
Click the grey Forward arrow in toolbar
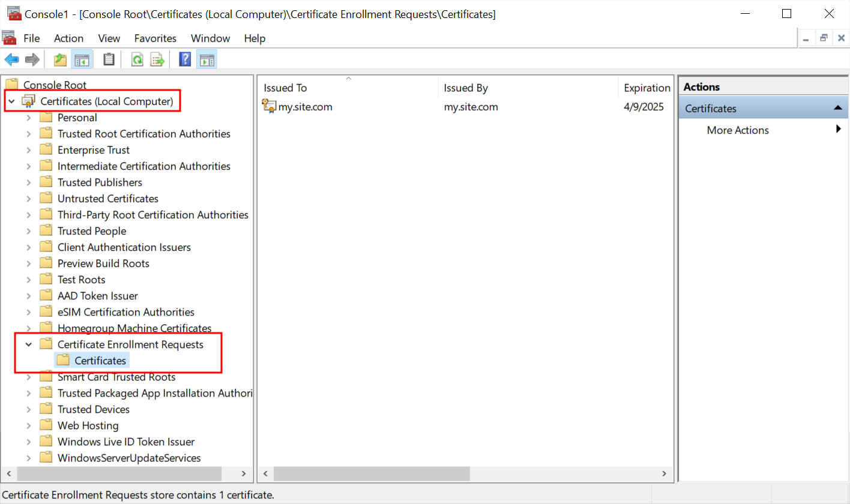(32, 59)
